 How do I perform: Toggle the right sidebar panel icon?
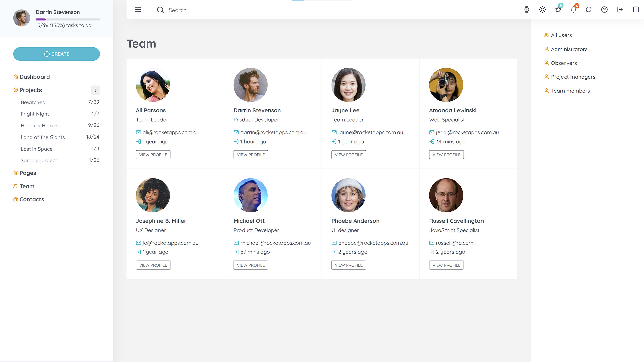(636, 10)
